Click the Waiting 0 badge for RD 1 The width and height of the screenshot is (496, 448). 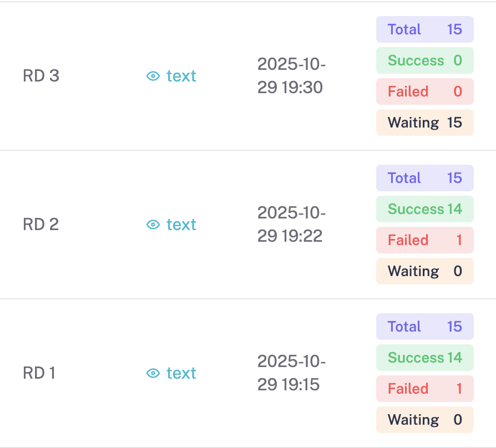(424, 420)
